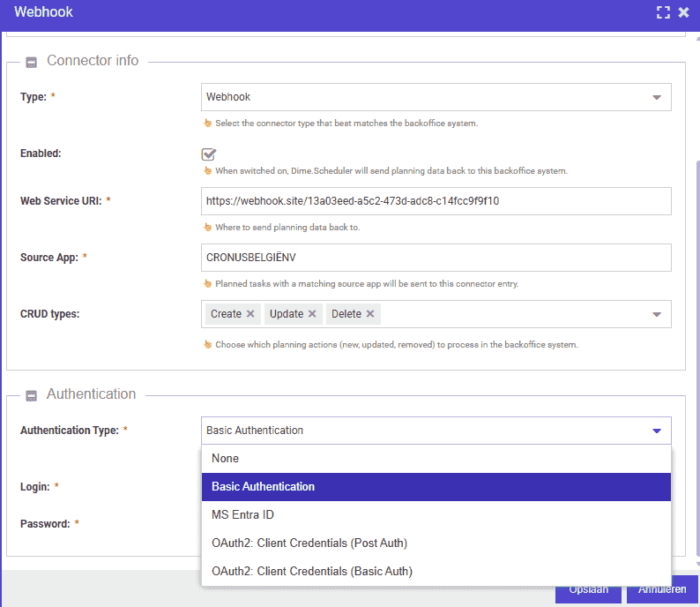Viewport: 700px width, 607px height.
Task: Choose OAuth2: Client Credentials (Post Auth)
Action: [x=436, y=543]
